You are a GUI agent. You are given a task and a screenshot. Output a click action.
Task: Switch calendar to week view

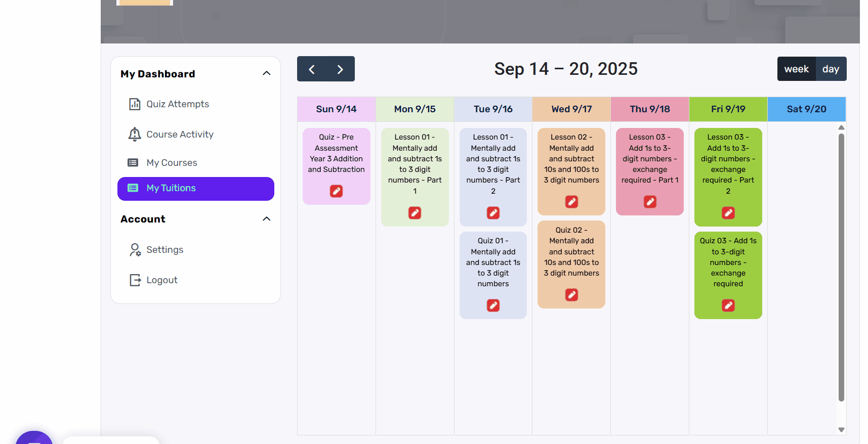tap(796, 69)
